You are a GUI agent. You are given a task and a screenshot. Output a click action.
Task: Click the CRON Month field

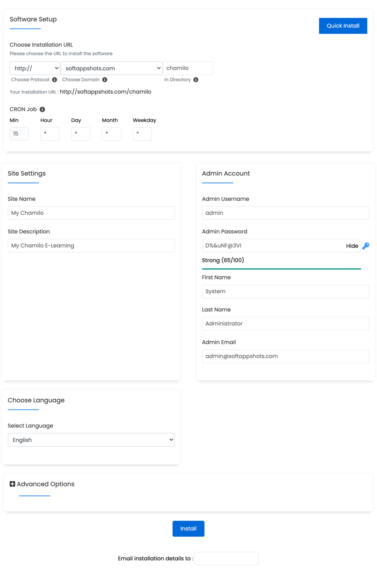click(x=112, y=134)
